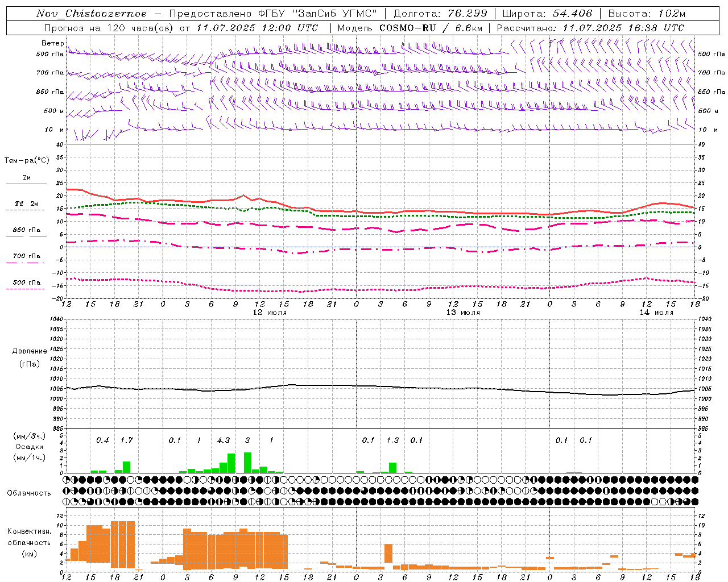Select the latitude value Широта: 54.406
728x582 pixels.
pyautogui.click(x=547, y=14)
